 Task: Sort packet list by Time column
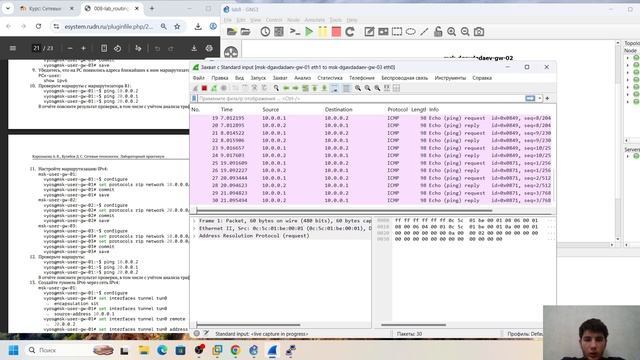pos(227,109)
